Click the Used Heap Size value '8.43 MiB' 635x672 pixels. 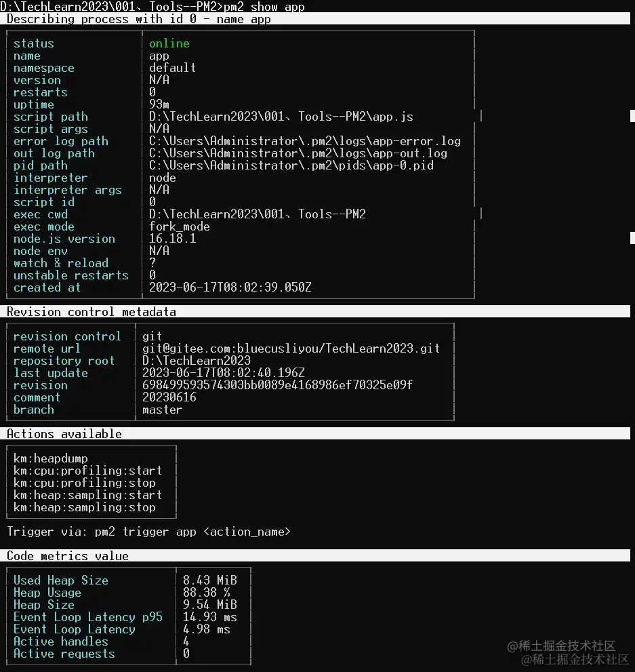point(210,580)
